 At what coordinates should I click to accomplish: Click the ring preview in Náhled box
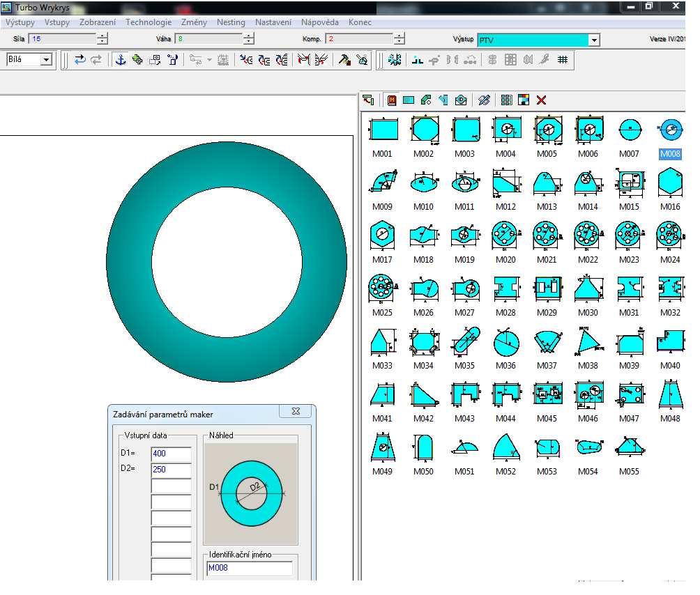tap(251, 493)
